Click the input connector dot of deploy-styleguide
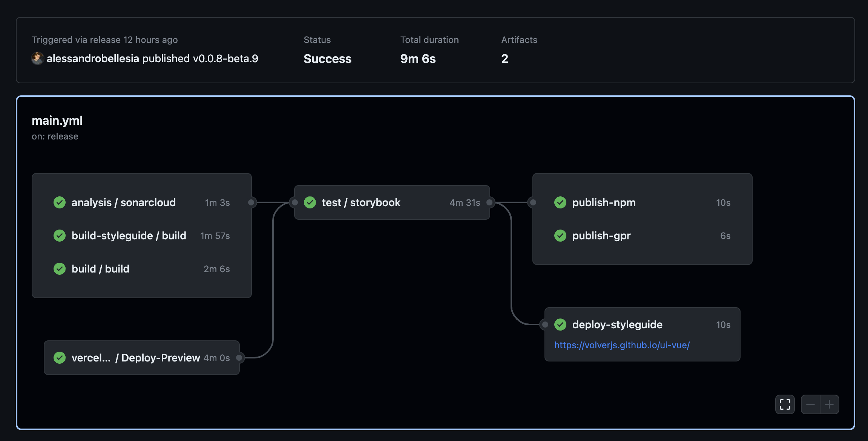This screenshot has height=441, width=868. pyautogui.click(x=545, y=325)
